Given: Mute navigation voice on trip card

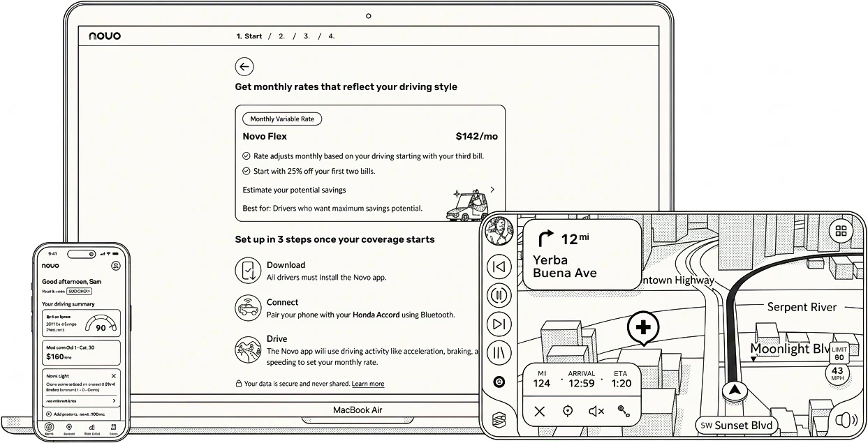Looking at the screenshot, I should [596, 412].
